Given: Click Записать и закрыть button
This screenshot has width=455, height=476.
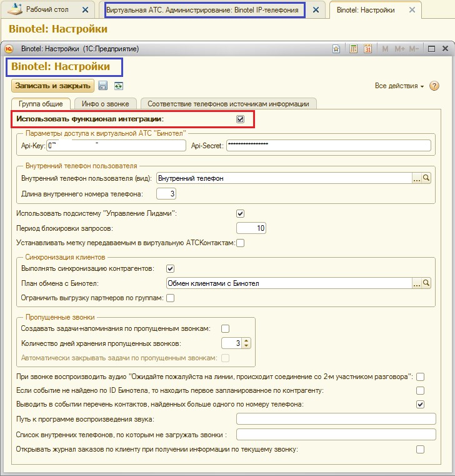Looking at the screenshot, I should [52, 86].
